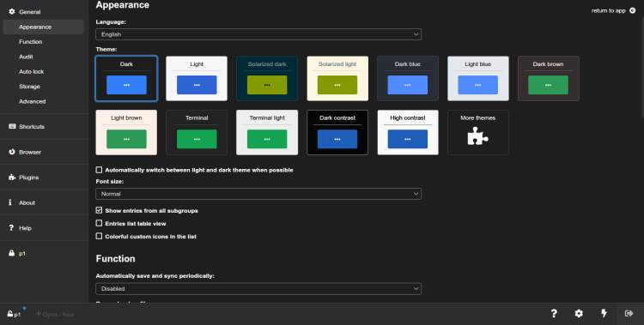Select the Solarized dark theme
The width and height of the screenshot is (644, 325).
pos(267,78)
